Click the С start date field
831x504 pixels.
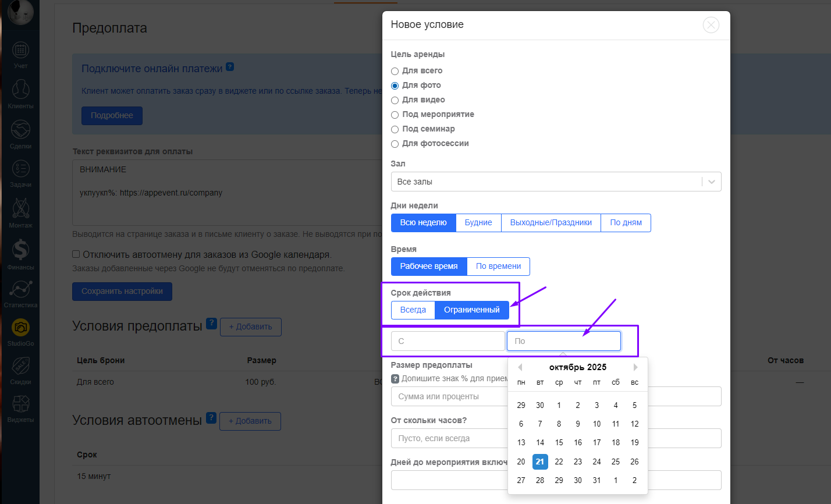click(448, 341)
